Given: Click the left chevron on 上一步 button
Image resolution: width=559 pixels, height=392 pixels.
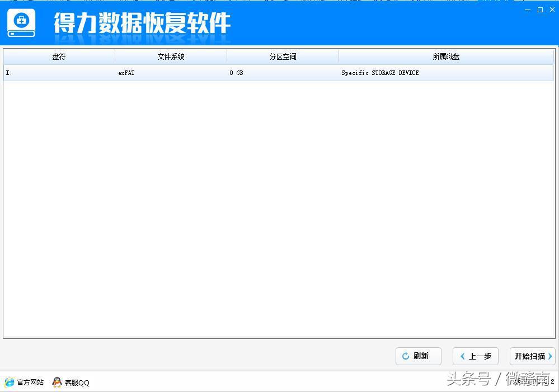Looking at the screenshot, I should click(463, 356).
